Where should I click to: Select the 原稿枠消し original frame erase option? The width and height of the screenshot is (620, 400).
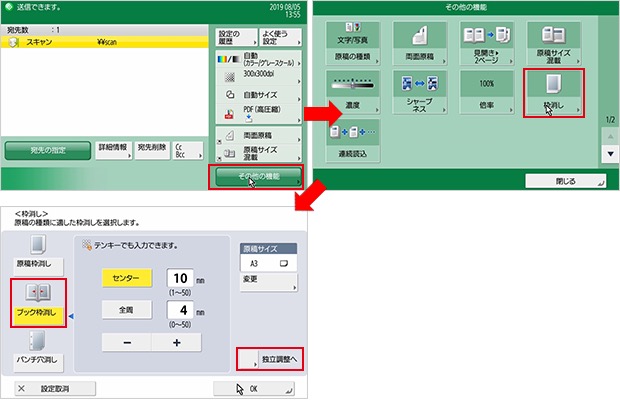pos(36,250)
